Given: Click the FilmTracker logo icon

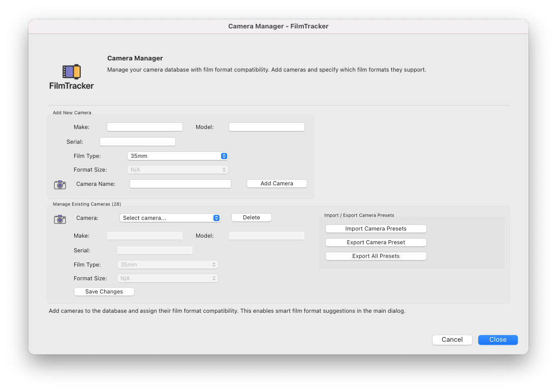Looking at the screenshot, I should (x=72, y=72).
